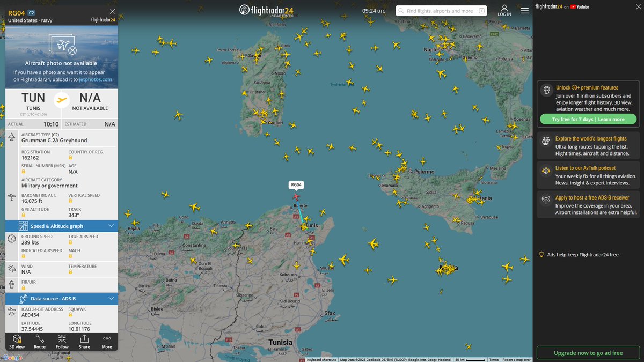Open the Keyboard shortcuts map link
The image size is (644, 362).
click(x=321, y=360)
